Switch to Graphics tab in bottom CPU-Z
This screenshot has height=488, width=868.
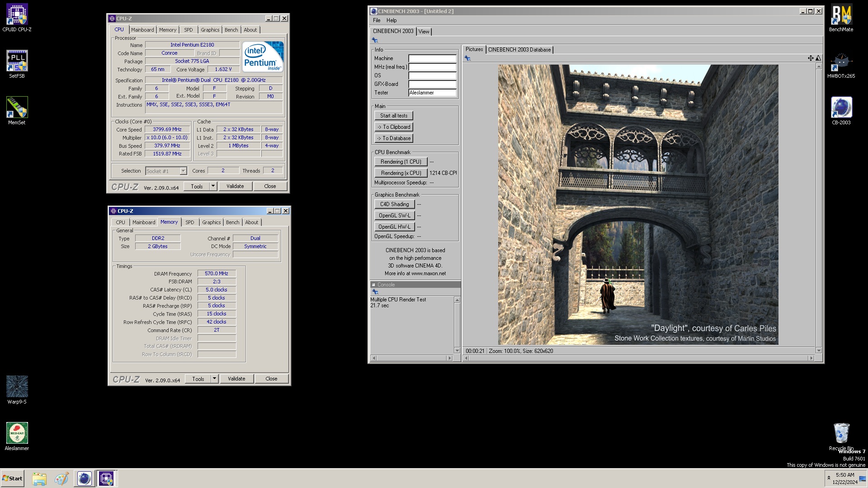click(x=212, y=222)
